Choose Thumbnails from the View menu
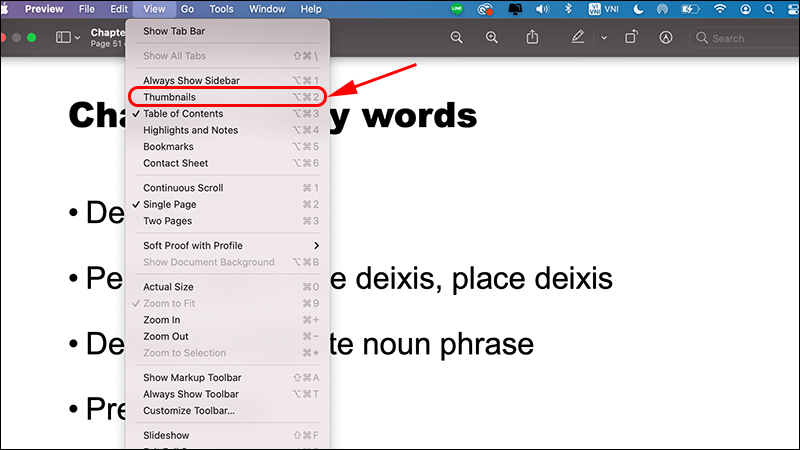Viewport: 800px width, 450px height. coord(170,98)
